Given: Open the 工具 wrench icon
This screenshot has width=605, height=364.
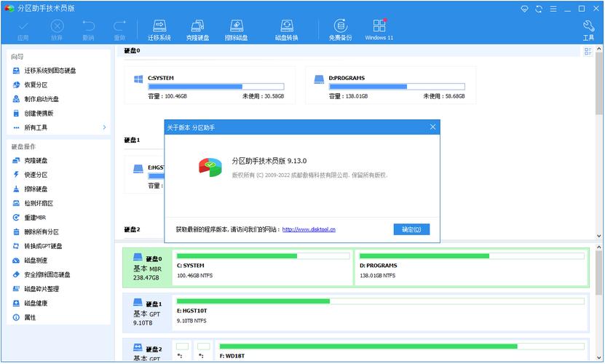Looking at the screenshot, I should coord(588,29).
